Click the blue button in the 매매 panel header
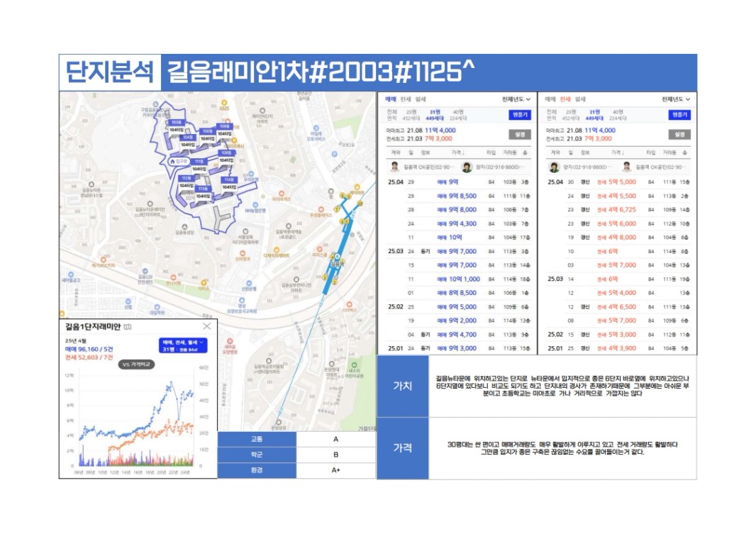Viewport: 756px width, 534px height. [x=520, y=115]
